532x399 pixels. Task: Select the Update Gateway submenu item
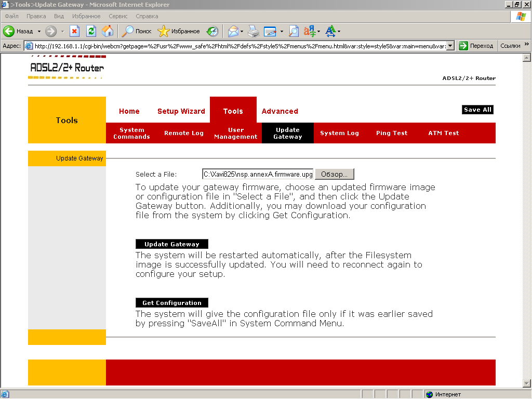pyautogui.click(x=288, y=133)
